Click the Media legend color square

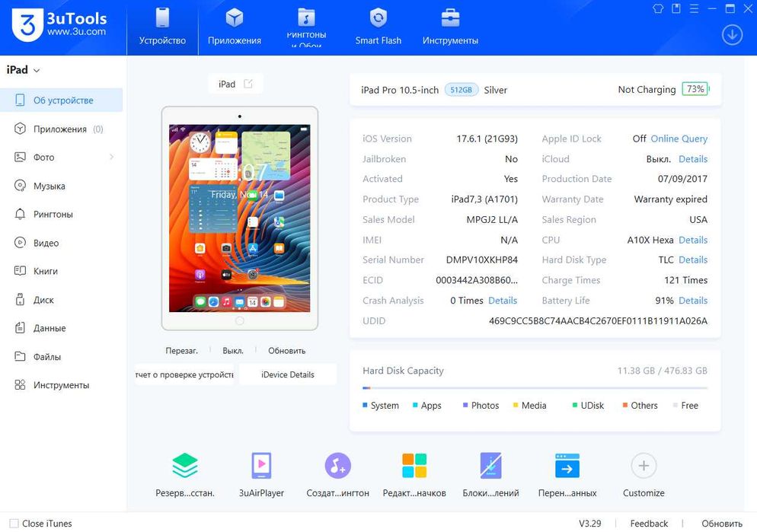(x=516, y=405)
